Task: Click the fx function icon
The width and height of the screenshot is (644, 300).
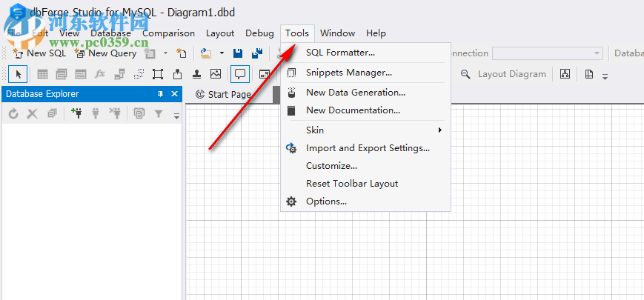Action: pos(100,74)
